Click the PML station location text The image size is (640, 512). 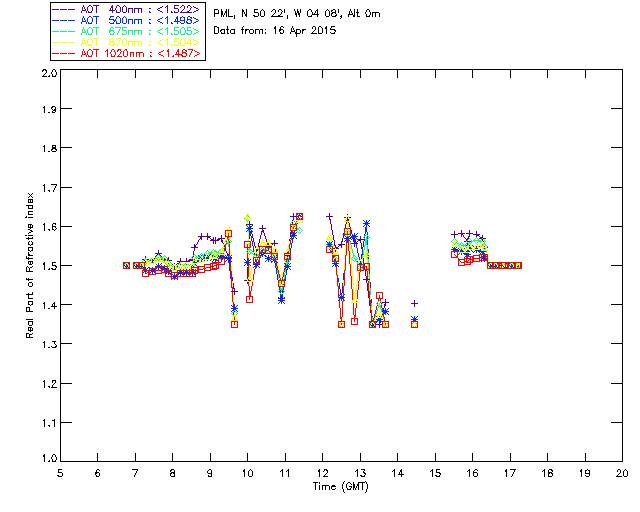pyautogui.click(x=297, y=14)
